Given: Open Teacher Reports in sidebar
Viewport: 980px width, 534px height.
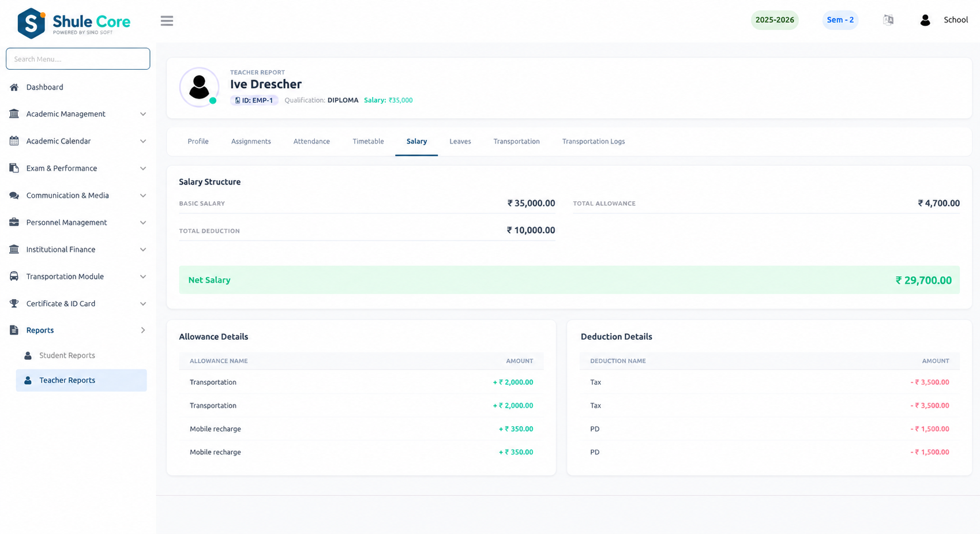Looking at the screenshot, I should coord(81,381).
